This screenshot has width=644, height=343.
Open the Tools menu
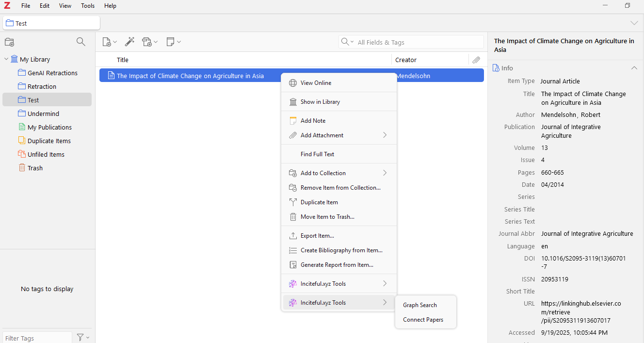[88, 6]
